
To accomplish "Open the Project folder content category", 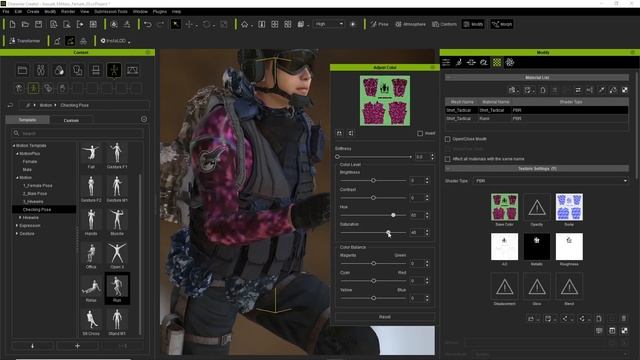I will [22, 70].
